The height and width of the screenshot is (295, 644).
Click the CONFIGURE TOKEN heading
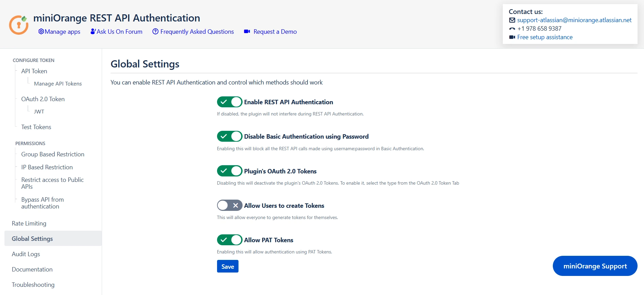(x=33, y=60)
